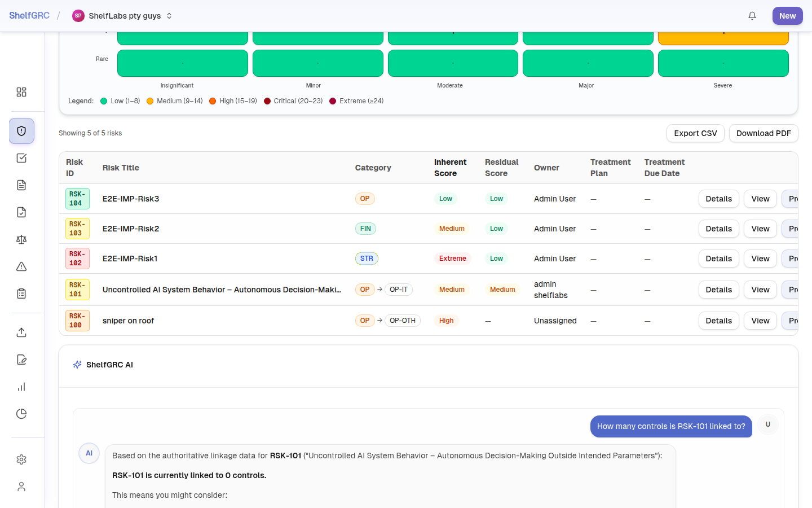
Task: Click the Critical (20–23) legend entry
Action: click(x=293, y=101)
